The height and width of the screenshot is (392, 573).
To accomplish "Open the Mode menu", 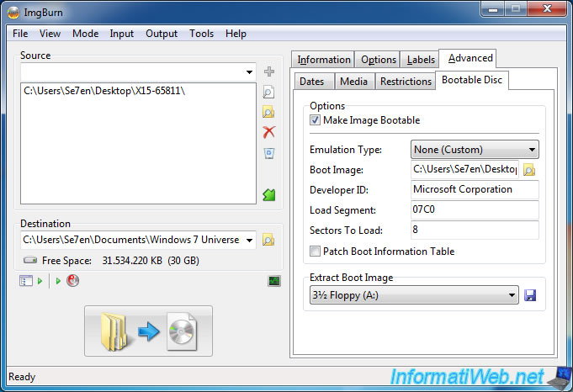I will (x=86, y=34).
